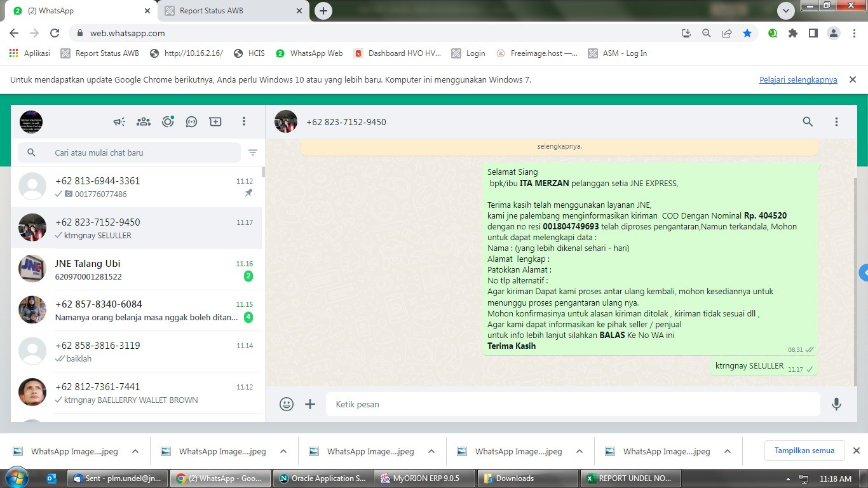
Task: Open chat JNE Talang Ubi
Action: (x=137, y=269)
